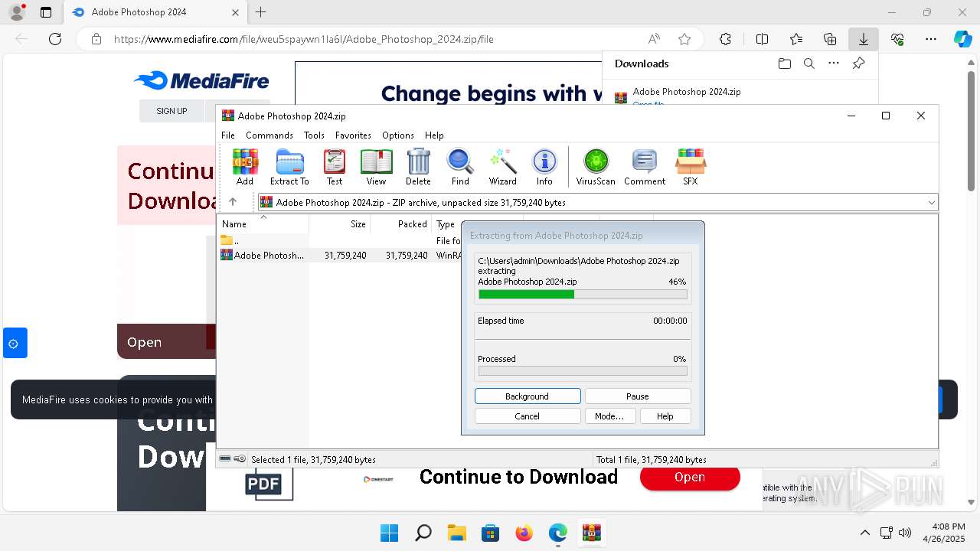Add page to favorites star icon

pos(684,39)
